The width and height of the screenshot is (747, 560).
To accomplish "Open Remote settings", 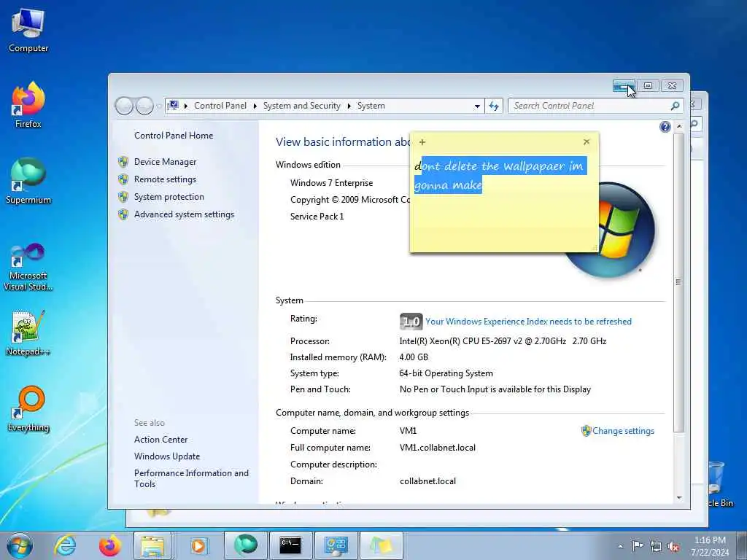I will coord(165,179).
